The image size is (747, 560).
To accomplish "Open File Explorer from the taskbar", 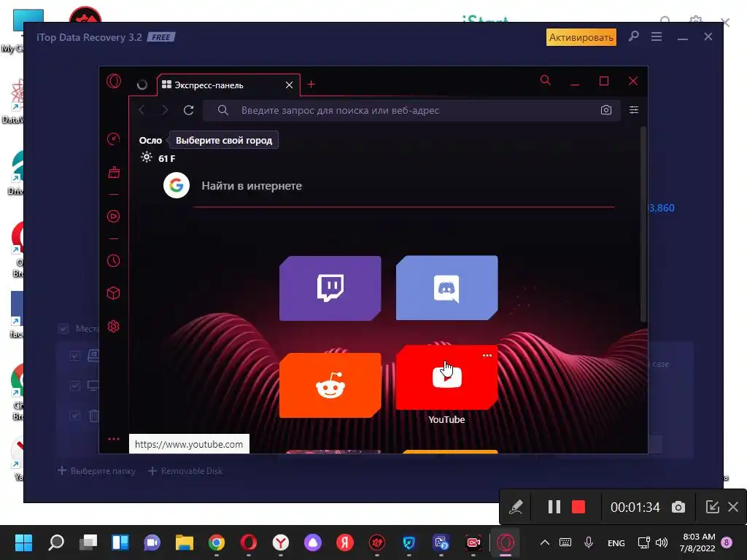I will 185,542.
